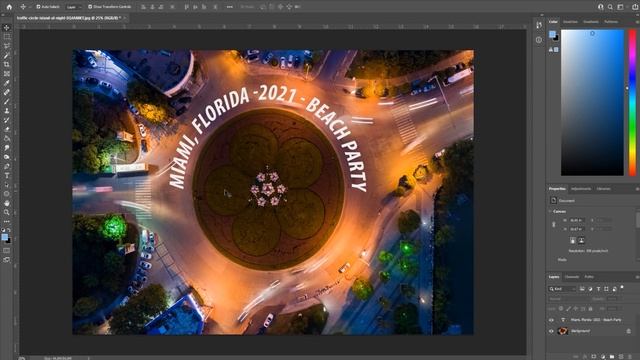Switch to the Libraries tab
This screenshot has width=640, height=360.
click(x=604, y=189)
